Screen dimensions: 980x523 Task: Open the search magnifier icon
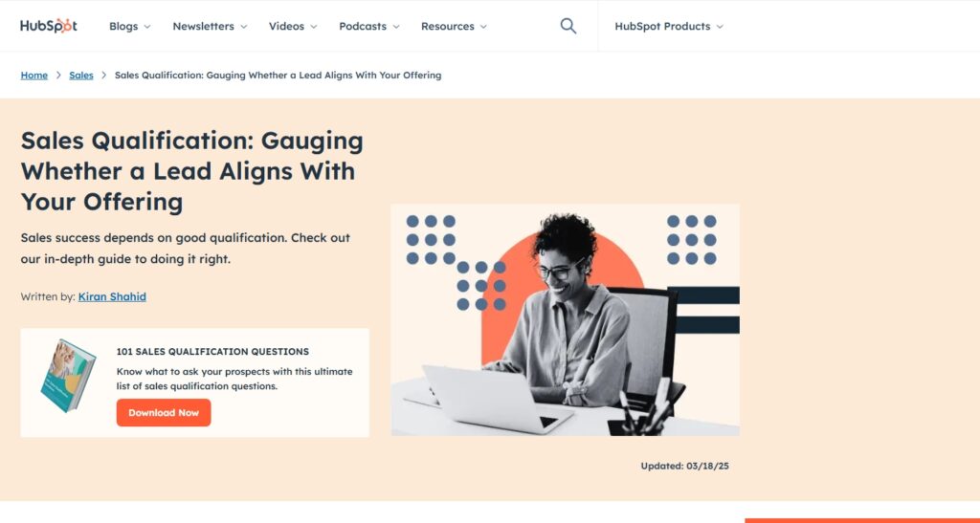tap(568, 26)
